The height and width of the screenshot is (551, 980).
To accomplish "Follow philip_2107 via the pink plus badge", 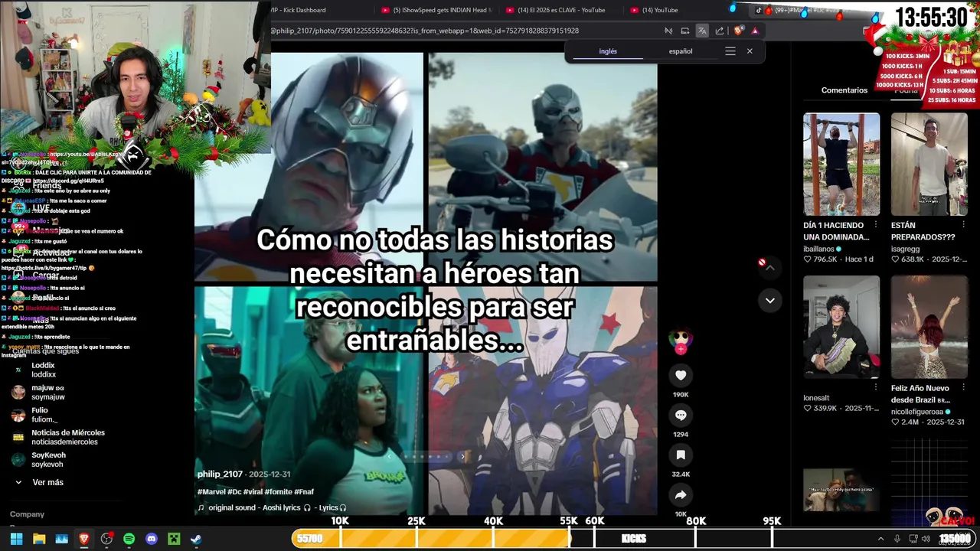I will (x=681, y=349).
